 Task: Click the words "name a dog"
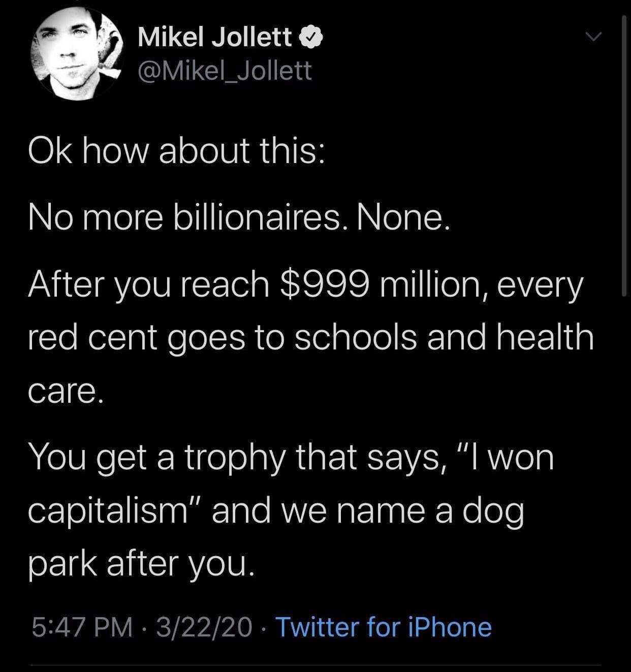pyautogui.click(x=428, y=510)
